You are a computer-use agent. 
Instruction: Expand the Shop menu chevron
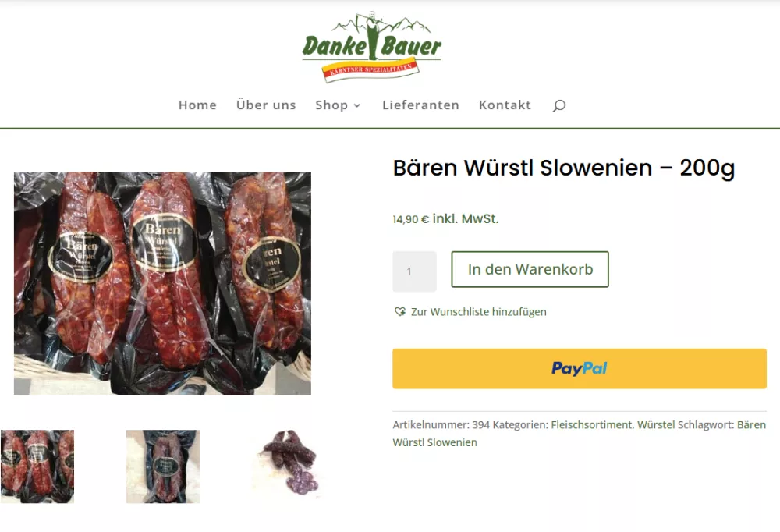pos(356,105)
